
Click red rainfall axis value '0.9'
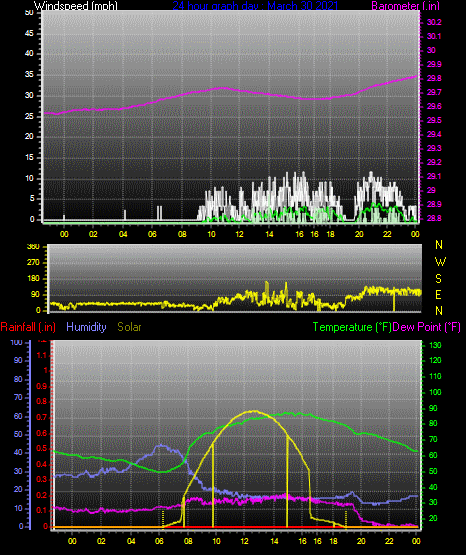click(x=42, y=386)
